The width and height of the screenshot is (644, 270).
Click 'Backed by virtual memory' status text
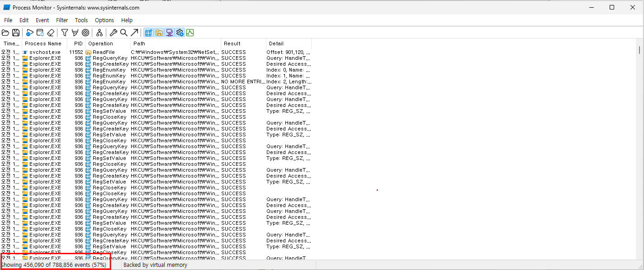[155, 265]
